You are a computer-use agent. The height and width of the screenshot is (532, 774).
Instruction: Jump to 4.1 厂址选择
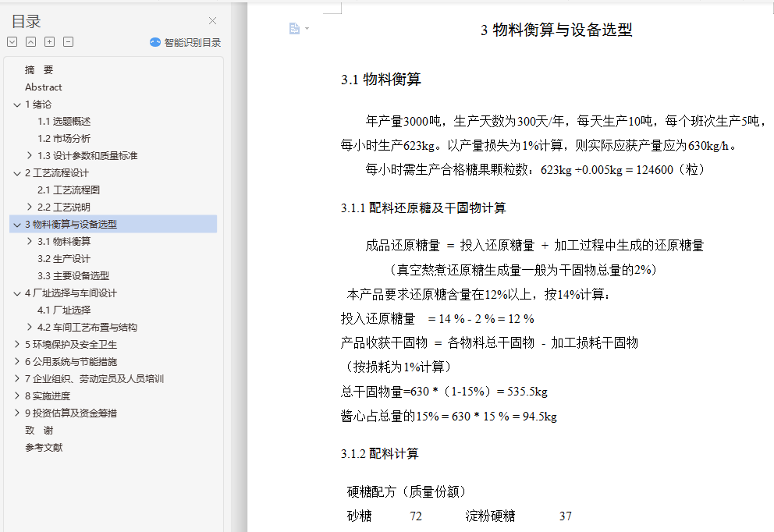point(64,310)
